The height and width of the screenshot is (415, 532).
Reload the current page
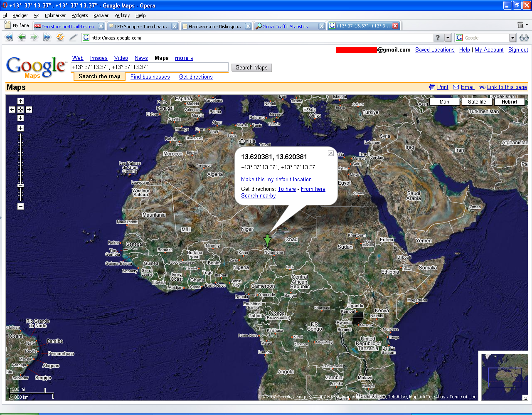[x=60, y=37]
